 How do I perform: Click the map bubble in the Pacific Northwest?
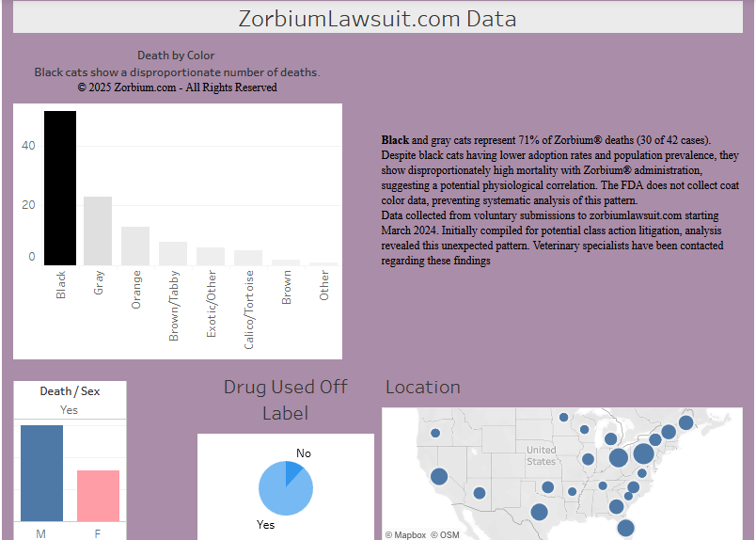click(435, 434)
